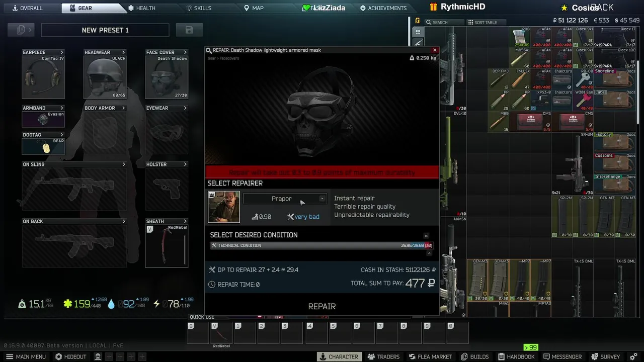Switch stash to weapons filter tab

[x=418, y=43]
